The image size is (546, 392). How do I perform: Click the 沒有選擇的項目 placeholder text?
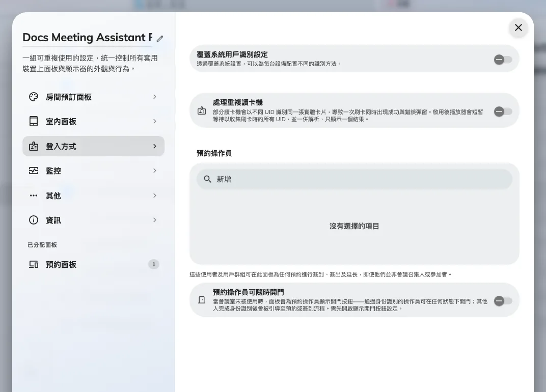tap(354, 226)
